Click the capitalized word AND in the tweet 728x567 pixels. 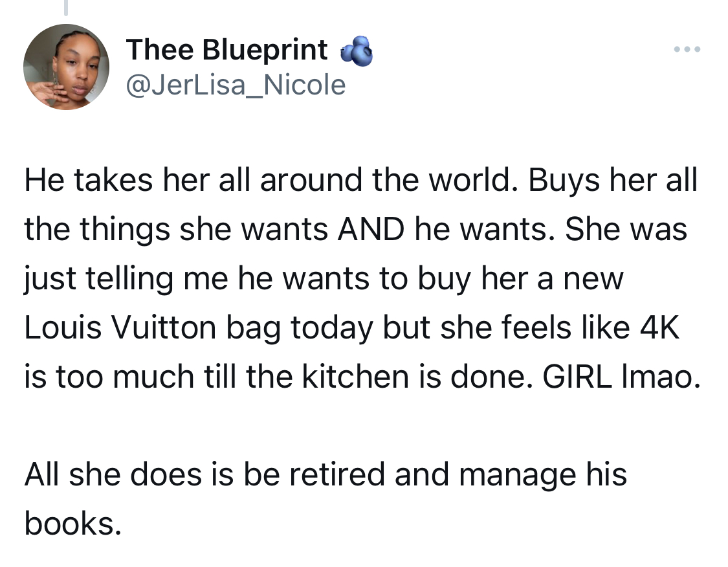point(371,229)
